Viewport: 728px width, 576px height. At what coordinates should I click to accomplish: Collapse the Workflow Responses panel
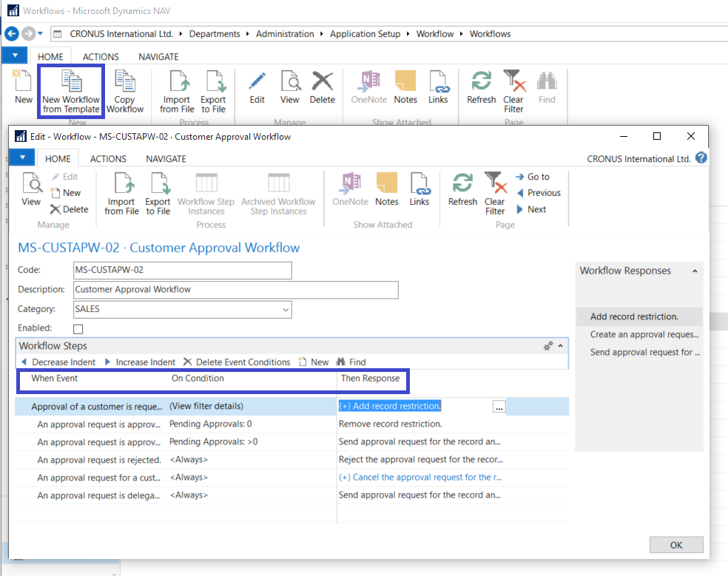tap(695, 271)
